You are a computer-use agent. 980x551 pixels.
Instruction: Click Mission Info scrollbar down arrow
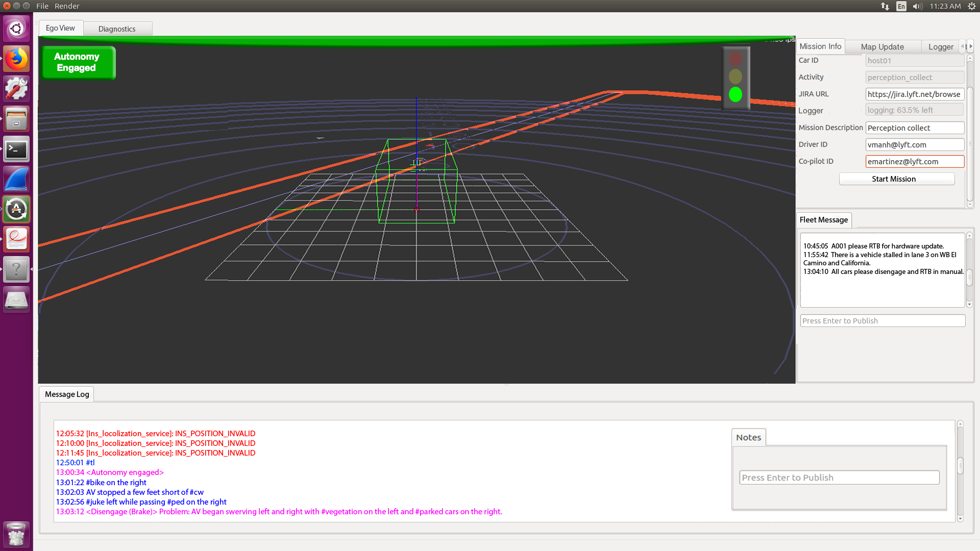click(970, 205)
